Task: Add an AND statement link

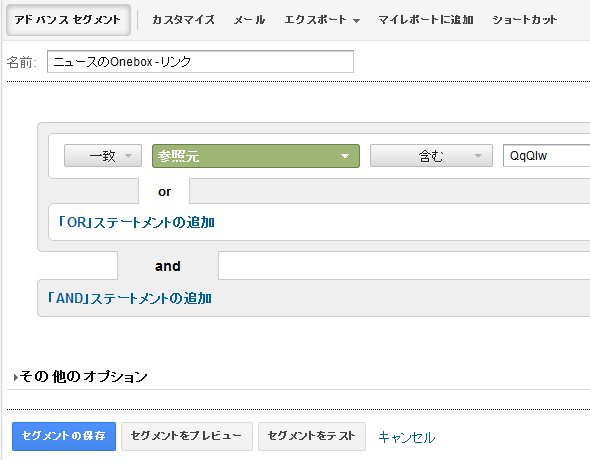Action: tap(129, 298)
